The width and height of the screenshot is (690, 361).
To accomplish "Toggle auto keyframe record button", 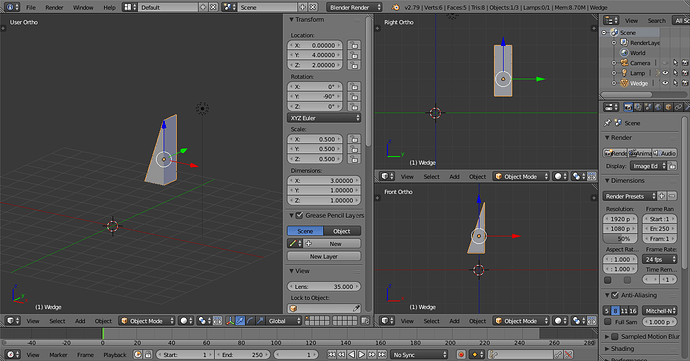I will point(461,354).
